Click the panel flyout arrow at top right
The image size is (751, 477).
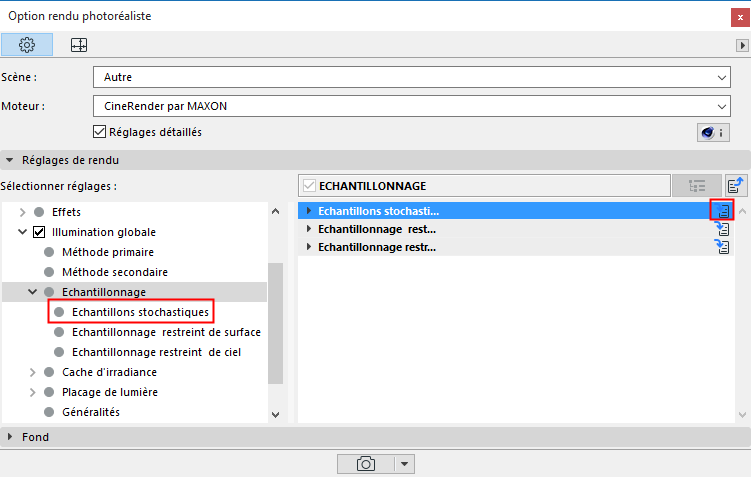[742, 45]
